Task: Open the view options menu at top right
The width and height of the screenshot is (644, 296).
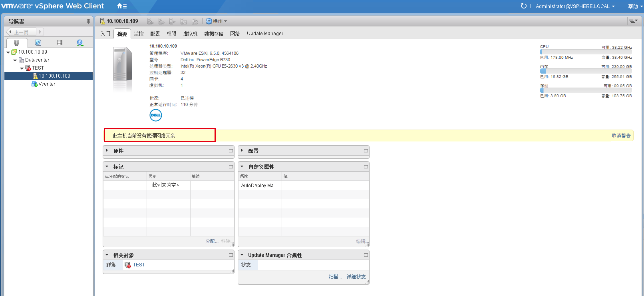Action: click(633, 21)
